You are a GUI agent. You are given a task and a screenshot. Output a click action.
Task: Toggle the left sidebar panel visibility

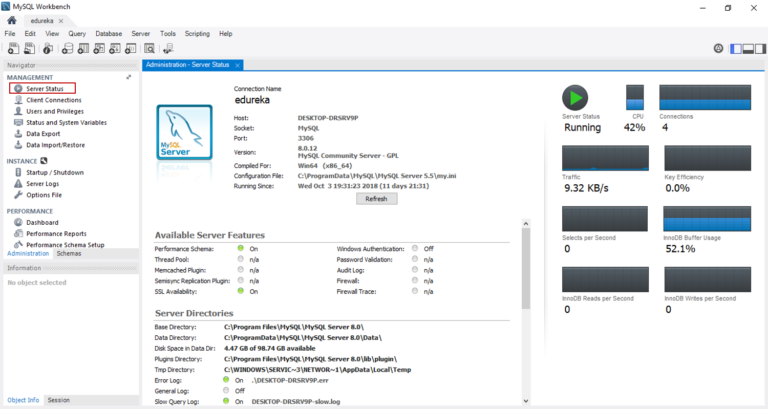[735, 47]
